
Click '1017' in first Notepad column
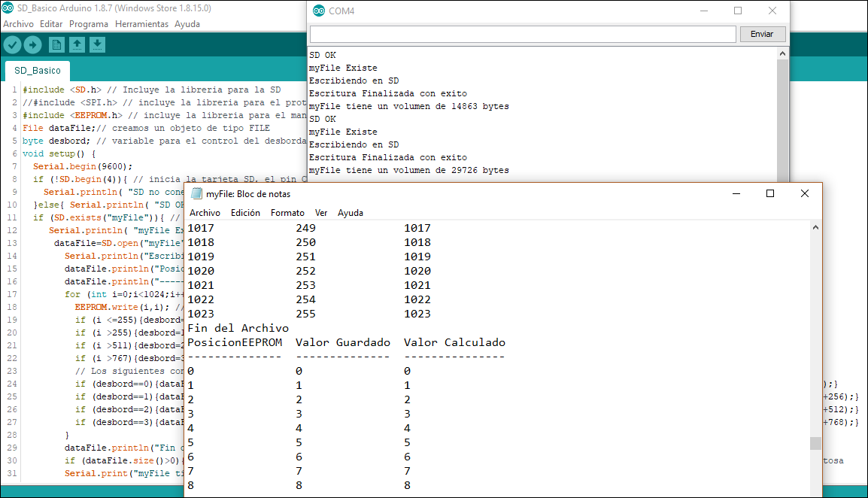pos(200,228)
